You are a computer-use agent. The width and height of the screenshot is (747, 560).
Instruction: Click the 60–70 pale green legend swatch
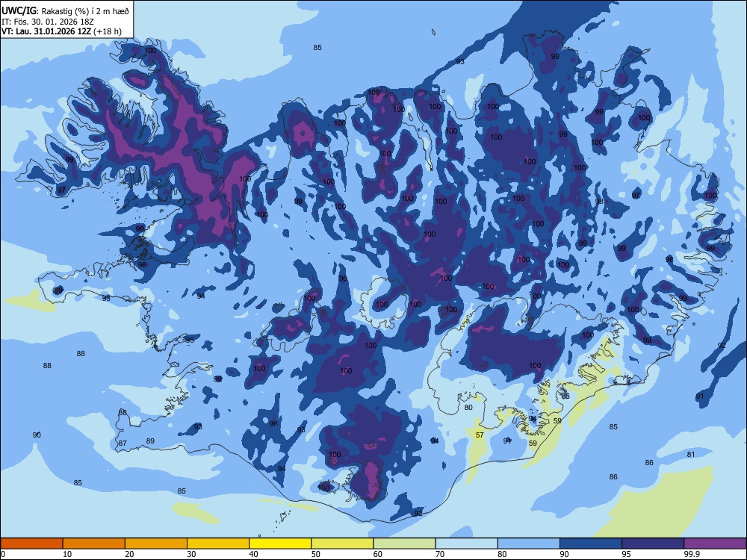point(404,544)
